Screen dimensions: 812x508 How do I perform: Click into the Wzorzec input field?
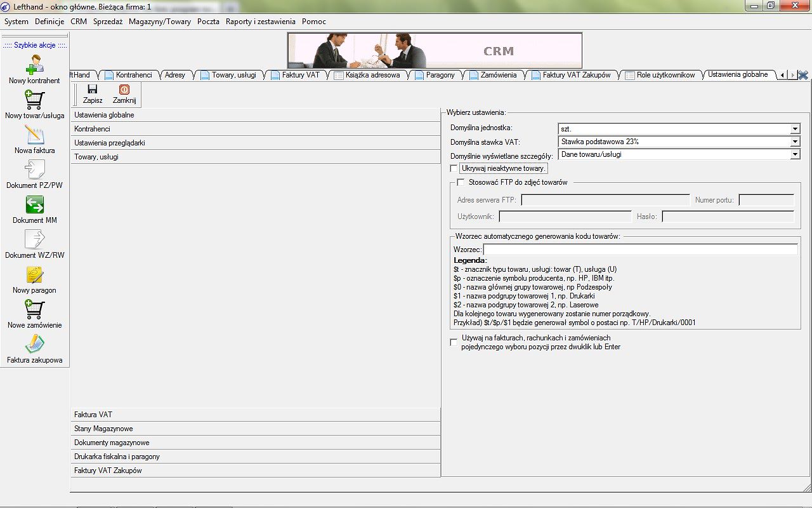tap(640, 250)
